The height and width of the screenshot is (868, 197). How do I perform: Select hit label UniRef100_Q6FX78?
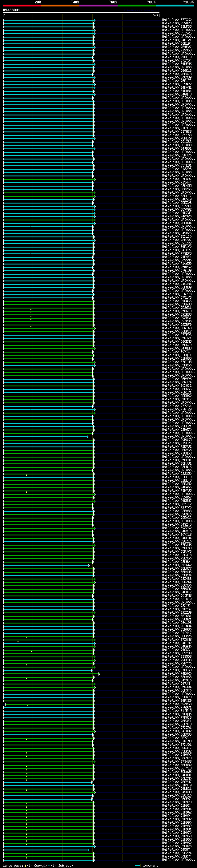[177, 74]
